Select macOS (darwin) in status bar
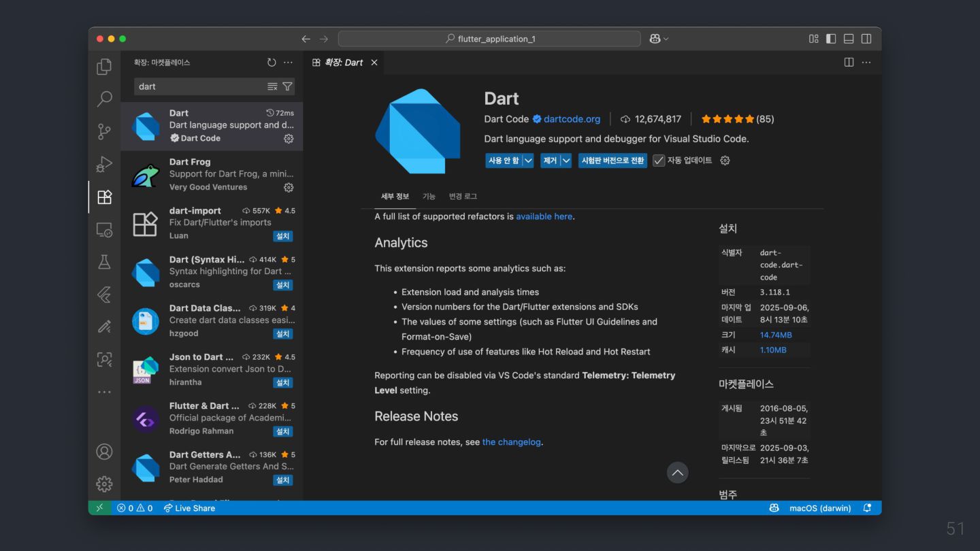Screen dimensions: 980x551 (x=820, y=508)
